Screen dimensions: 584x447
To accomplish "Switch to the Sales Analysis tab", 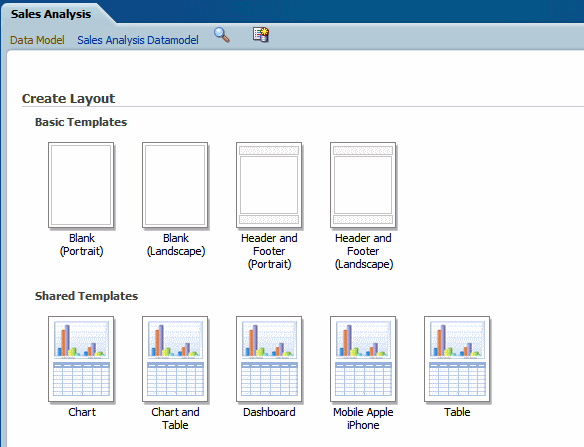I will pos(51,14).
